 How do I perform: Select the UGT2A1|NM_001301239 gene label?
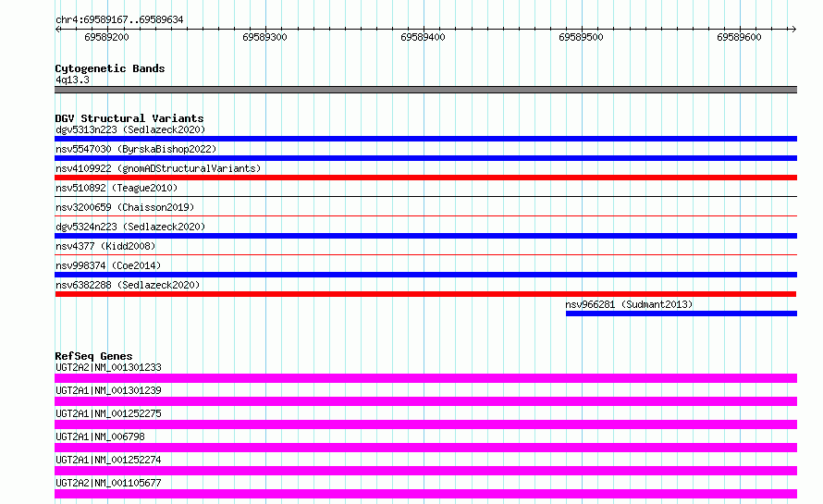(108, 390)
